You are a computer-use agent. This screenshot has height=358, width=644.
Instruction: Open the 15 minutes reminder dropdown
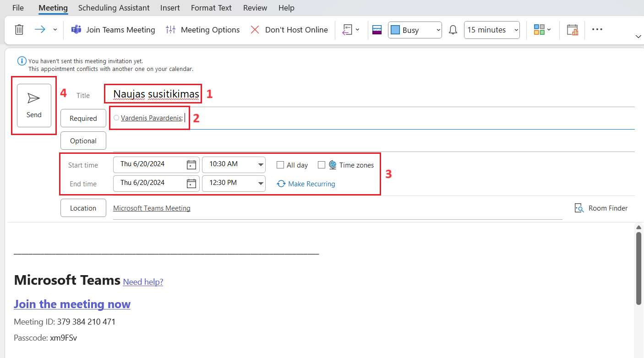(517, 30)
